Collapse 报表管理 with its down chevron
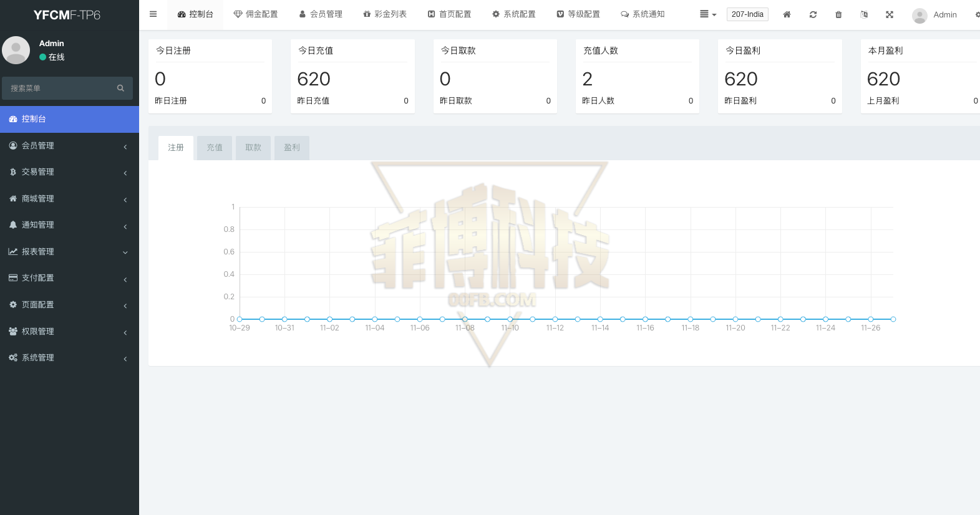Image resolution: width=980 pixels, height=515 pixels. [125, 253]
